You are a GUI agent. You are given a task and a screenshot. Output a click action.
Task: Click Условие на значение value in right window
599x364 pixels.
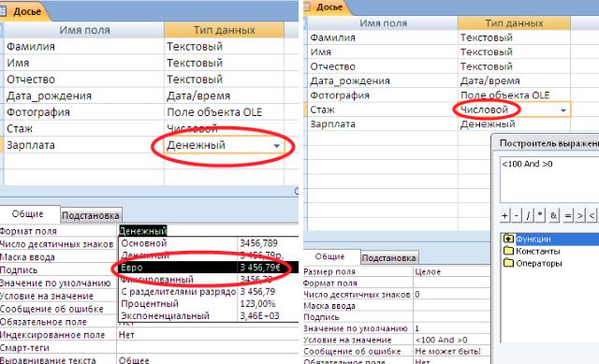(x=441, y=340)
